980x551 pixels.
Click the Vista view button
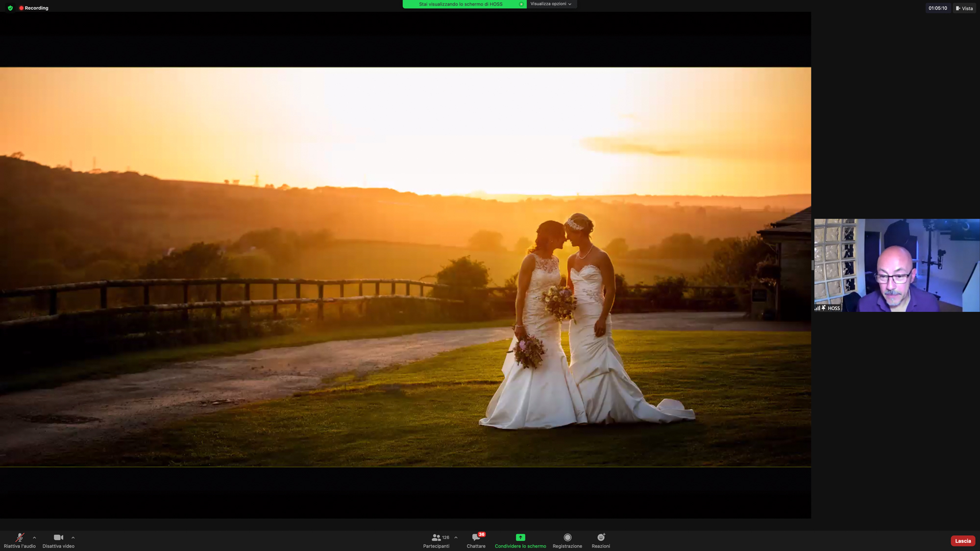pos(964,8)
